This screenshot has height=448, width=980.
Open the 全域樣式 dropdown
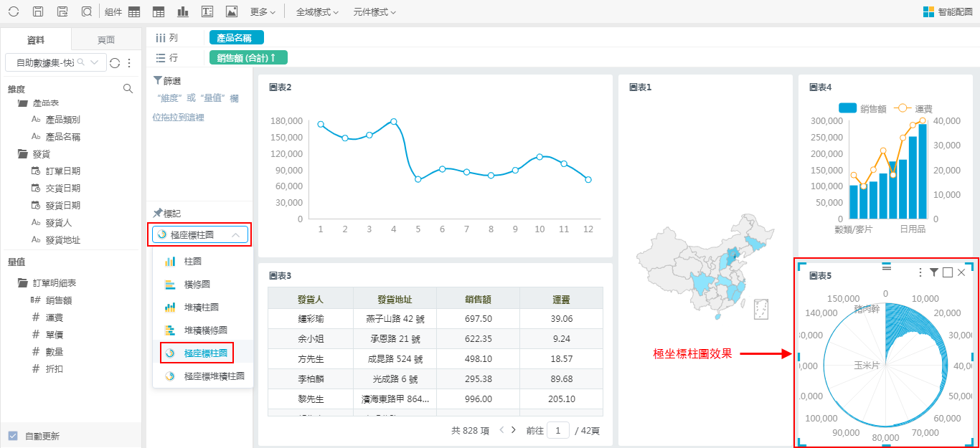[317, 11]
